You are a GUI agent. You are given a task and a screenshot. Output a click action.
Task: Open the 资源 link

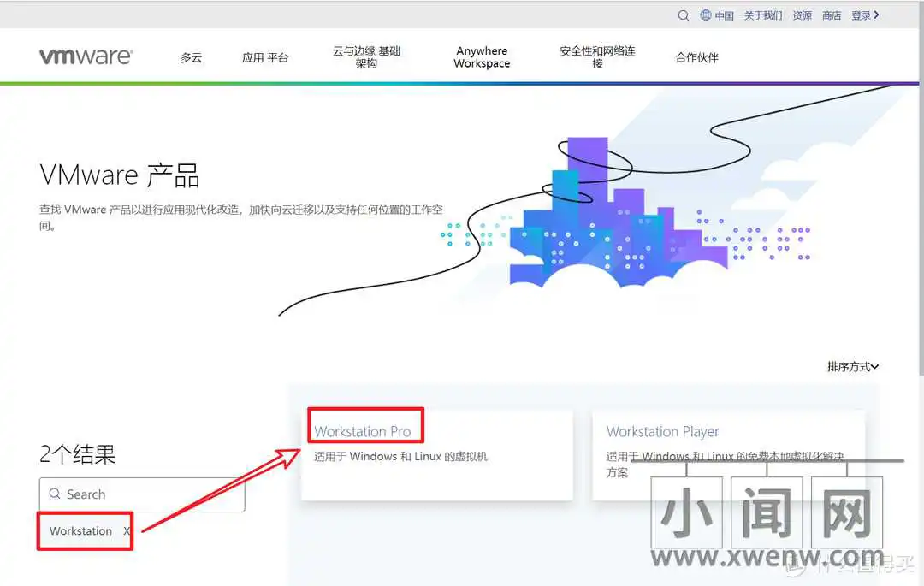pos(802,15)
